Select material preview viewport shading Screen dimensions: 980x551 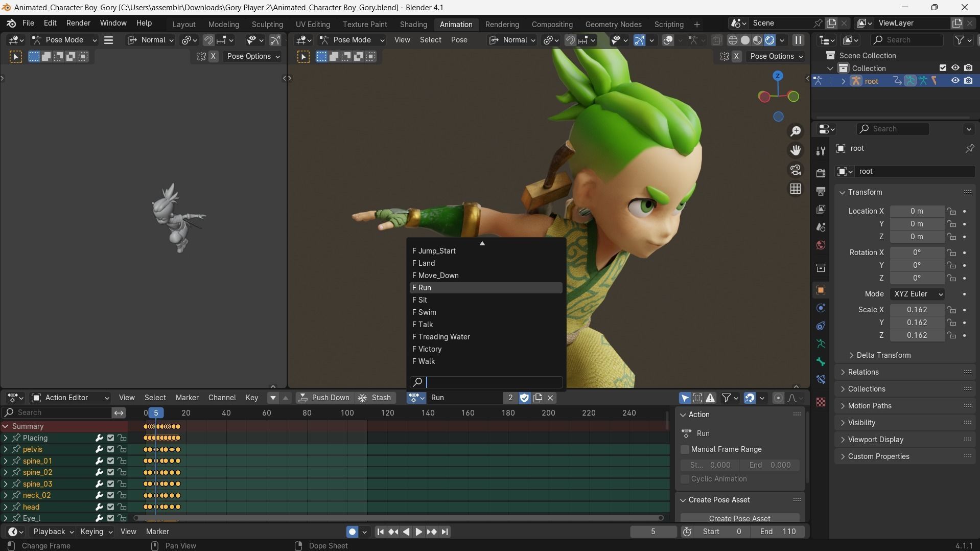pos(758,40)
